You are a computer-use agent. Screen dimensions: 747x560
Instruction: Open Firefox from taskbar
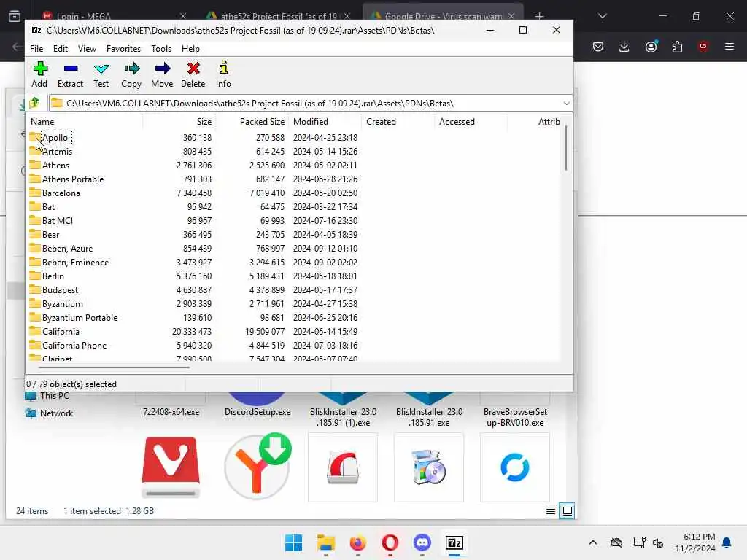pyautogui.click(x=357, y=542)
